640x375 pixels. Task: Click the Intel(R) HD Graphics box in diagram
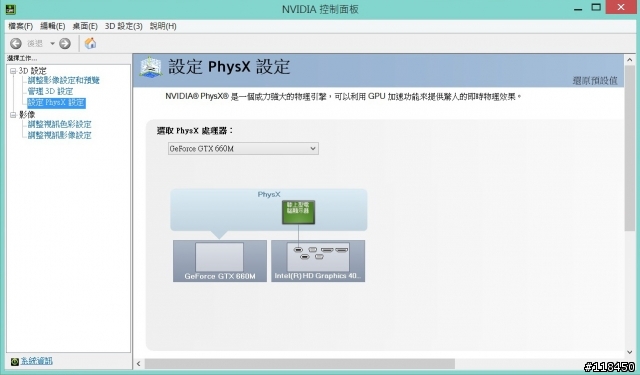[318, 261]
